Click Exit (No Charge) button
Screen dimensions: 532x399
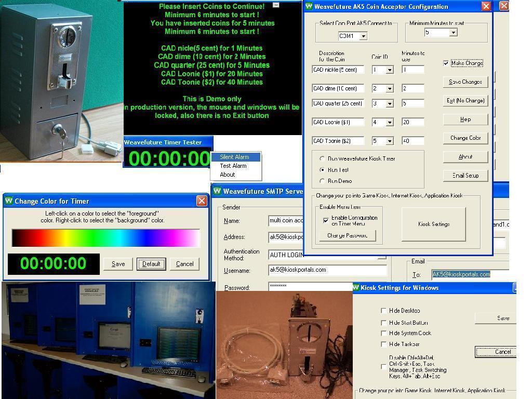coord(465,100)
